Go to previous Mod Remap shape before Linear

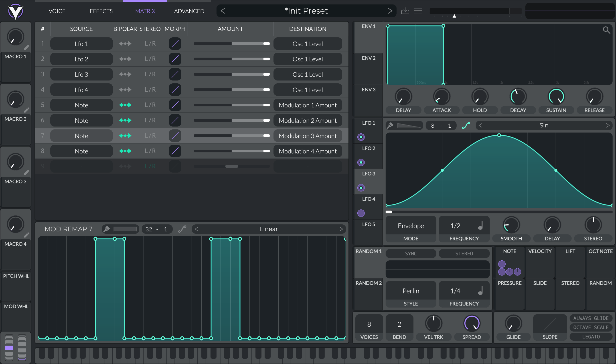[x=197, y=229]
